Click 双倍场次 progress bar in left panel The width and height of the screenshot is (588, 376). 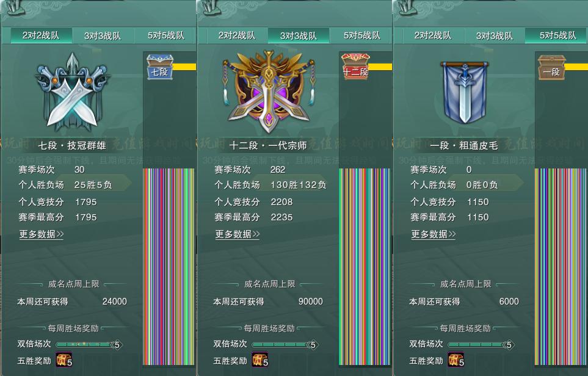(x=88, y=344)
